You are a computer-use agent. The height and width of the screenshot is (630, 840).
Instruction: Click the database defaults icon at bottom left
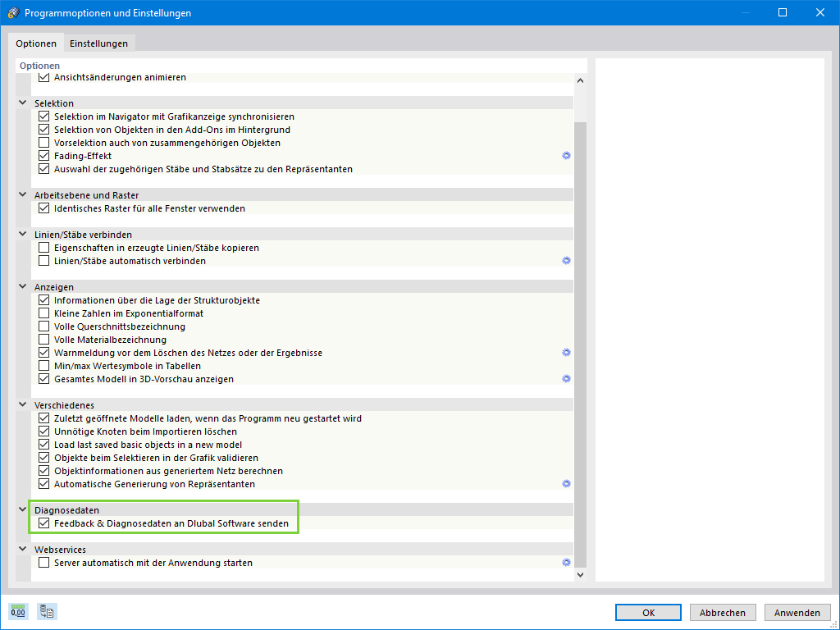pos(47,611)
